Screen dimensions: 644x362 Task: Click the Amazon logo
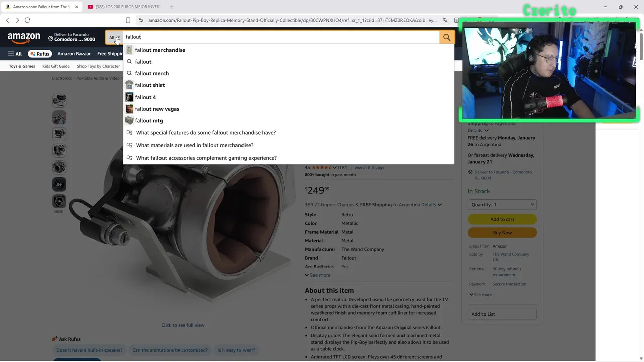click(24, 38)
